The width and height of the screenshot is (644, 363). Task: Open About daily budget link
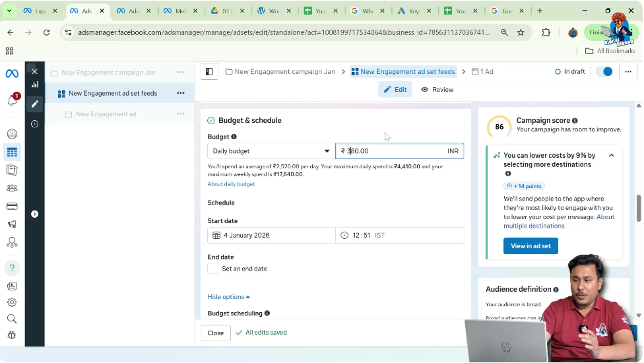click(x=231, y=184)
